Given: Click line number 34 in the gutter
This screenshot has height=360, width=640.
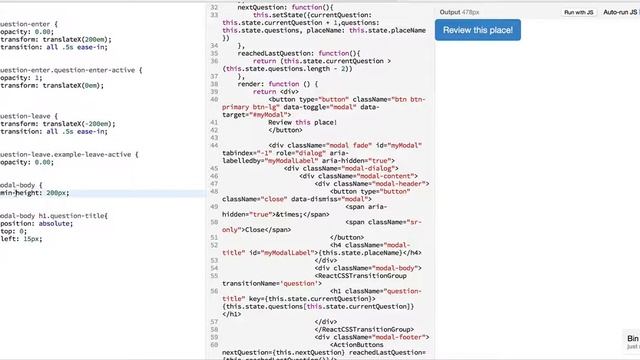Looking at the screenshot, I should click(214, 46).
